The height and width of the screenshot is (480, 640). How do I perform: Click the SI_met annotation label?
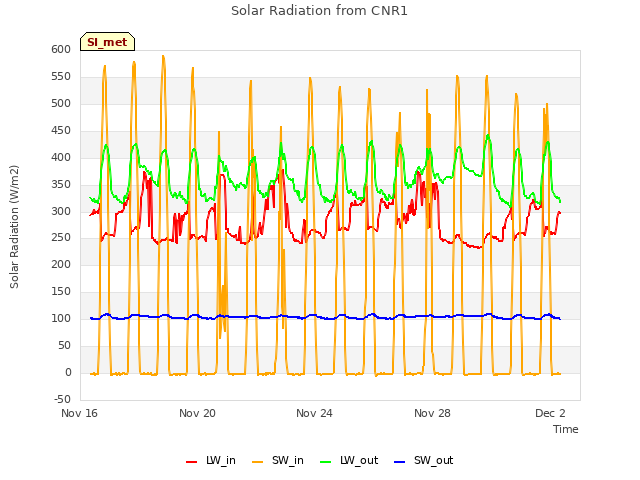(x=107, y=42)
